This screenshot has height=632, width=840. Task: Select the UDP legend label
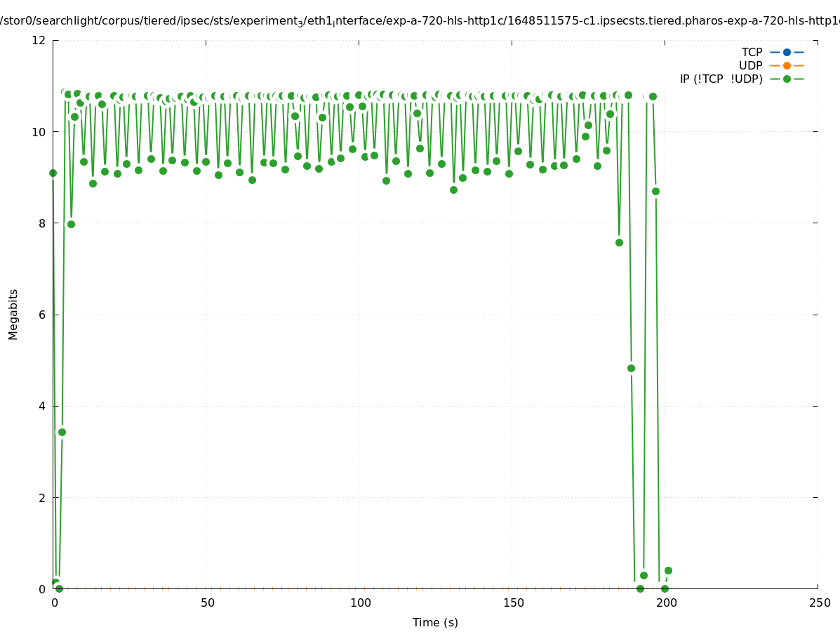750,65
